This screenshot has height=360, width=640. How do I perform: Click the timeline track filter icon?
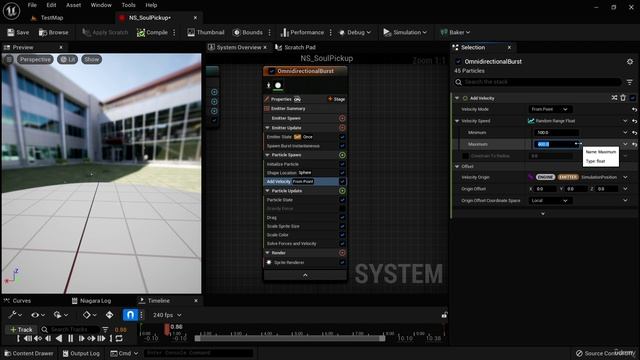coord(105,329)
